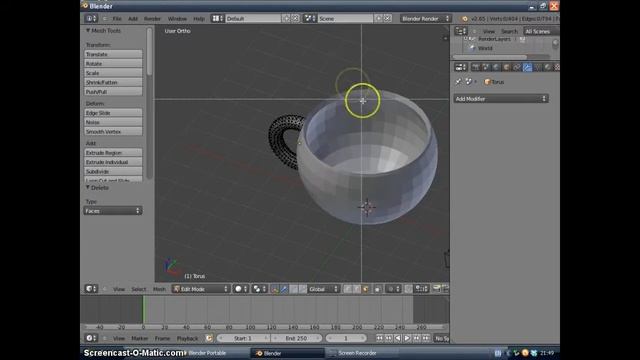Enable vertex select mode
The image size is (640, 360).
pyautogui.click(x=348, y=289)
